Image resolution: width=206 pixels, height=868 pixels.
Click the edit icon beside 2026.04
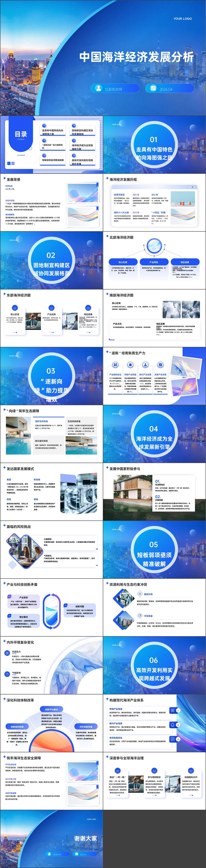(x=153, y=89)
